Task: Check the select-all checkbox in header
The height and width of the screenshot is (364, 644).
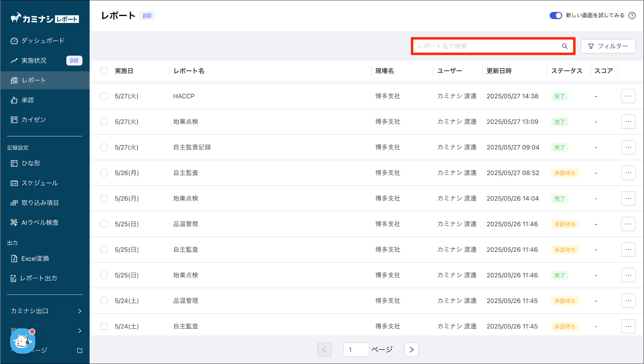Action: pyautogui.click(x=104, y=71)
